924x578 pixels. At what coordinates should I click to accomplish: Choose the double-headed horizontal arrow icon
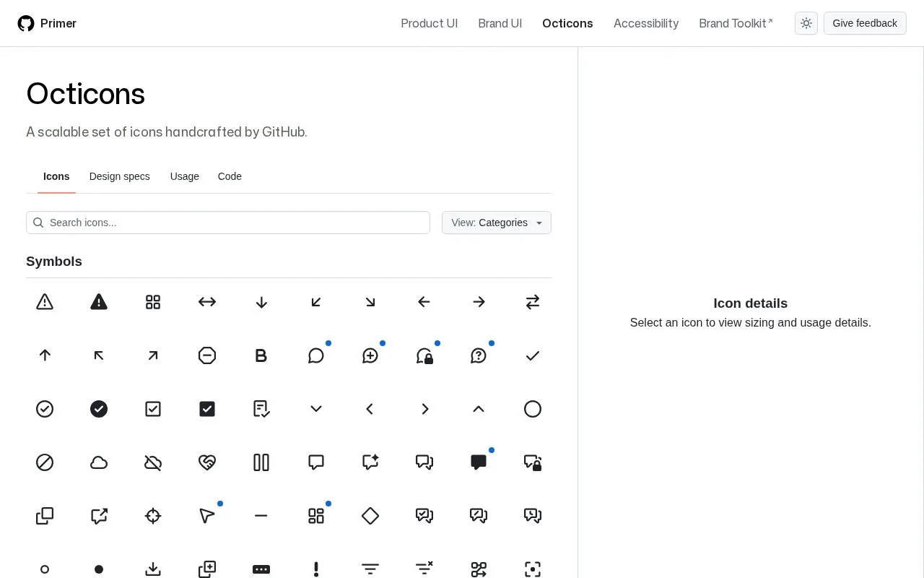(207, 302)
